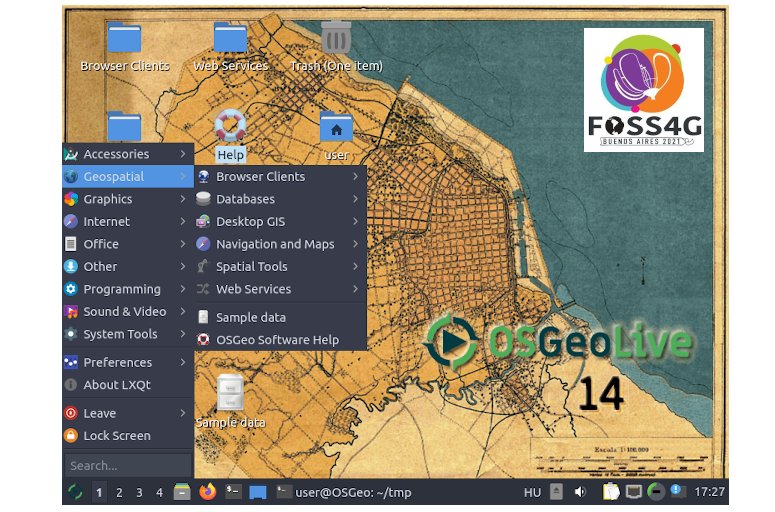The height and width of the screenshot is (512, 775).
Task: Open the Graphics menu category
Action: point(128,199)
